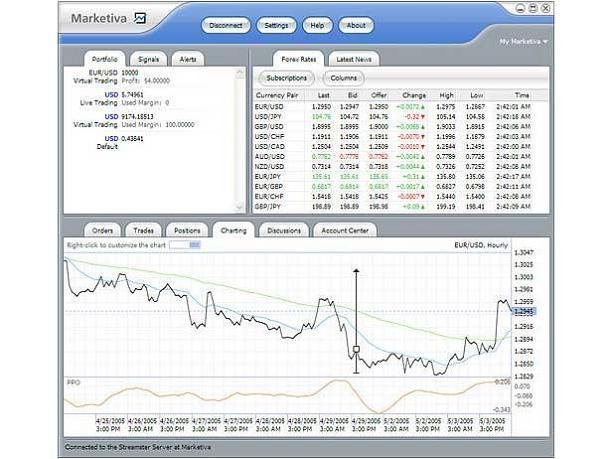Click the Bid column header
This screenshot has height=459, width=612.
pyautogui.click(x=352, y=95)
